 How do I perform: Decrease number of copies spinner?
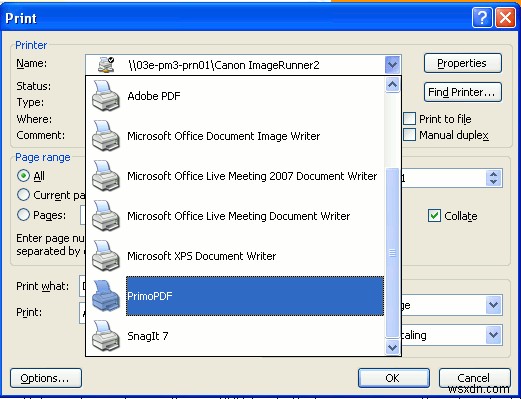click(493, 182)
